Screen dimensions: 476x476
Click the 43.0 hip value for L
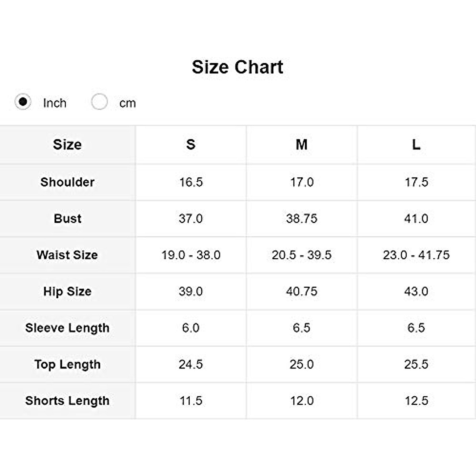tap(416, 292)
